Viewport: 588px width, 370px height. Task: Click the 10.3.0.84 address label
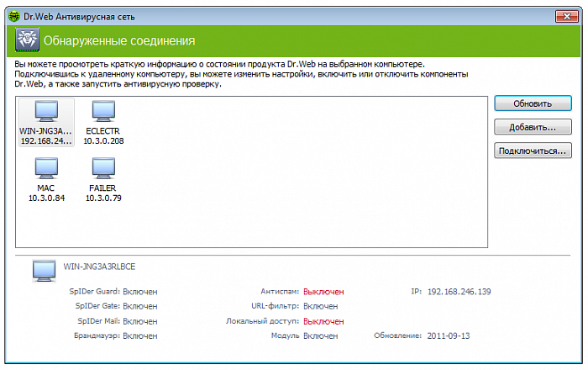46,198
